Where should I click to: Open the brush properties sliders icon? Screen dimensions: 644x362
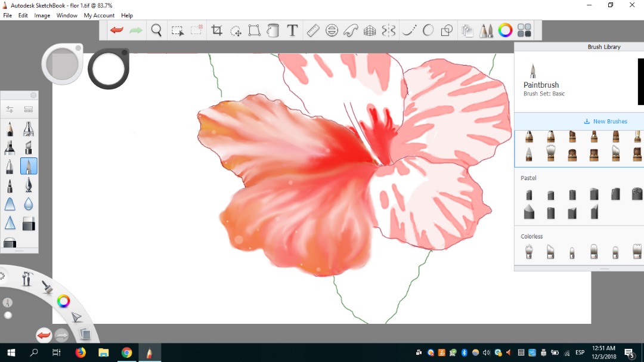point(10,109)
